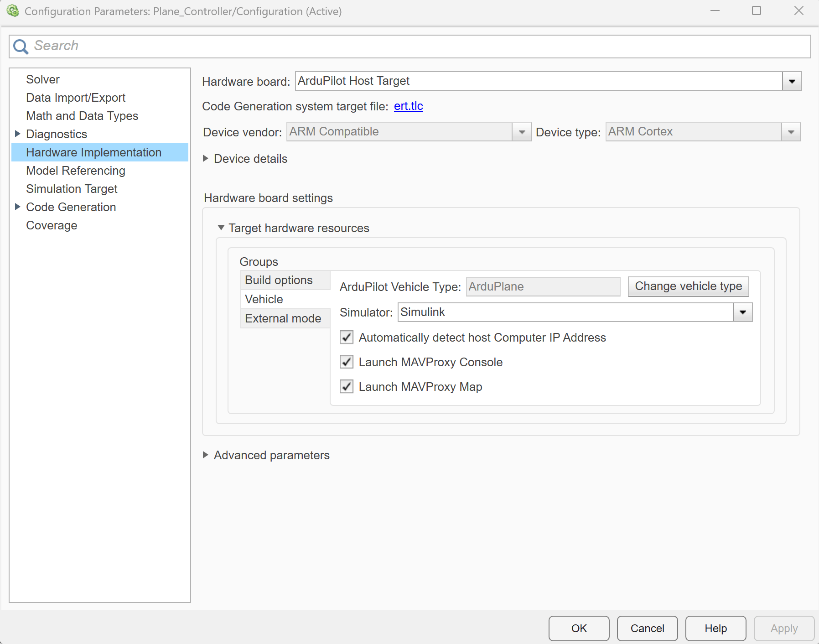Go to Math and Data Types
Screen dimensions: 819x644
82,116
